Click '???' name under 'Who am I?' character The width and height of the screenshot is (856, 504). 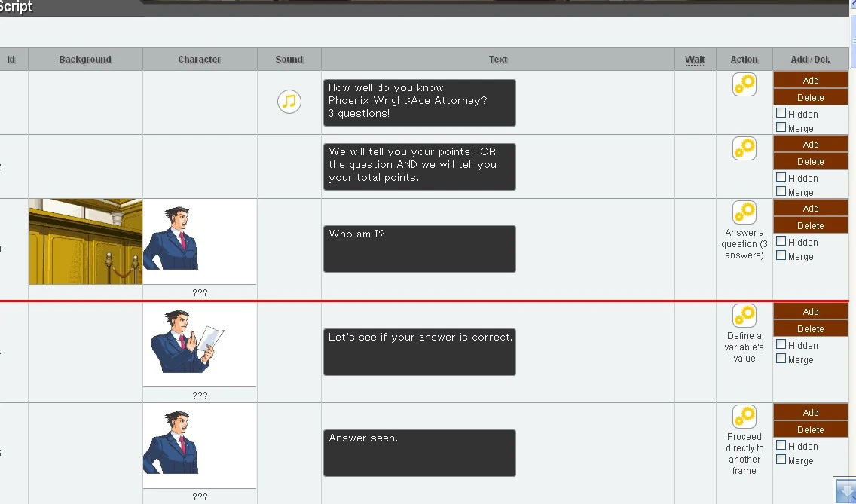(200, 292)
